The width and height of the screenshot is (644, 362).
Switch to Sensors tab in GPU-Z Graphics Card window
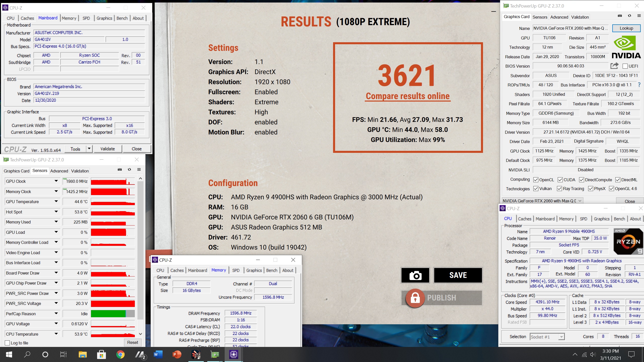[540, 17]
